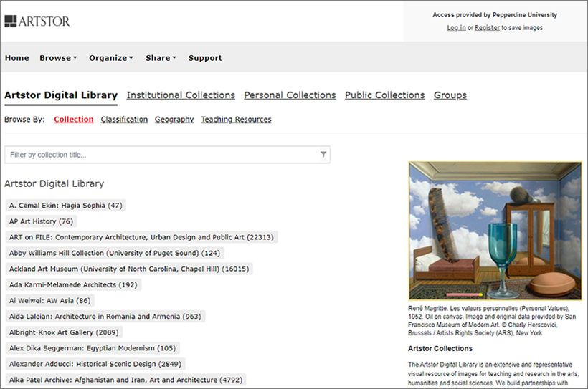Screen dimensions: 588x389
Task: Go to Home in navigation bar
Action: tap(17, 58)
